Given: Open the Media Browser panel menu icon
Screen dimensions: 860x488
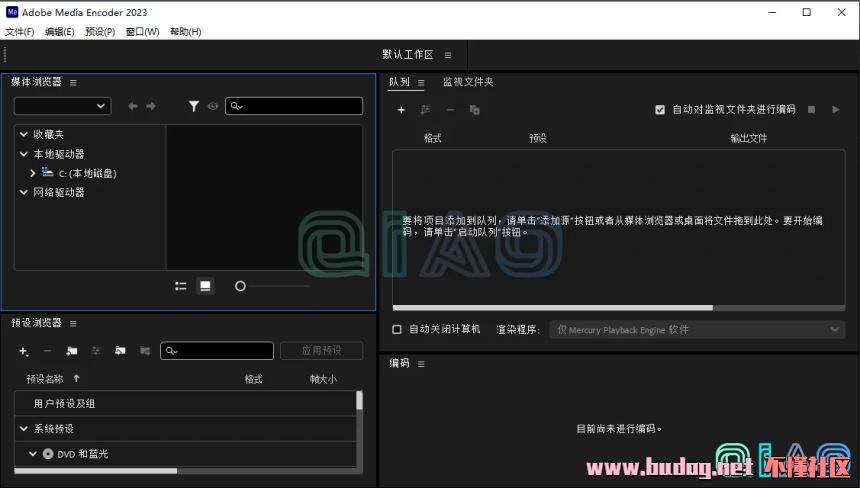Looking at the screenshot, I should (x=73, y=83).
